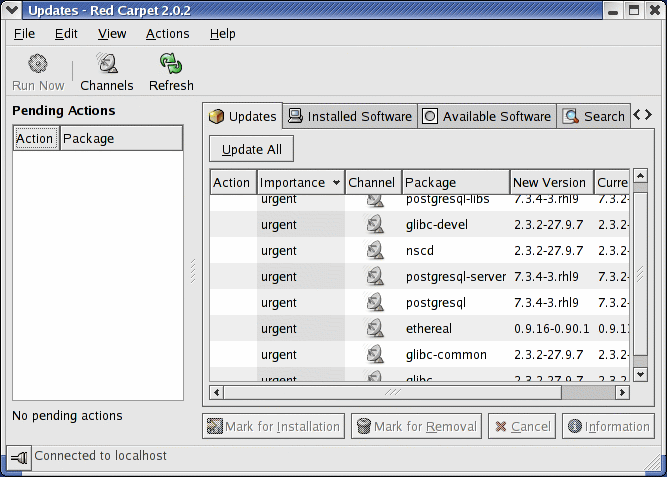The width and height of the screenshot is (667, 477).
Task: Click vertical scrollbar up arrow
Action: (x=640, y=176)
